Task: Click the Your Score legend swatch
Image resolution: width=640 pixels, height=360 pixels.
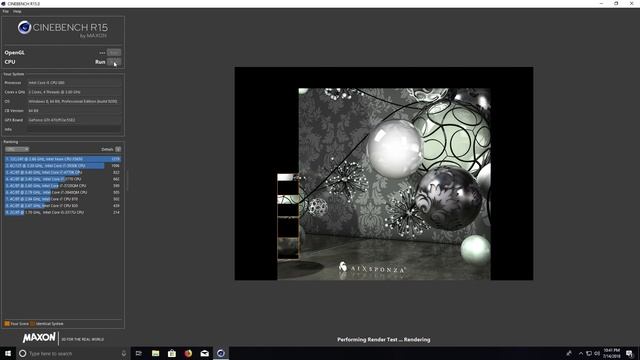Action: point(7,324)
